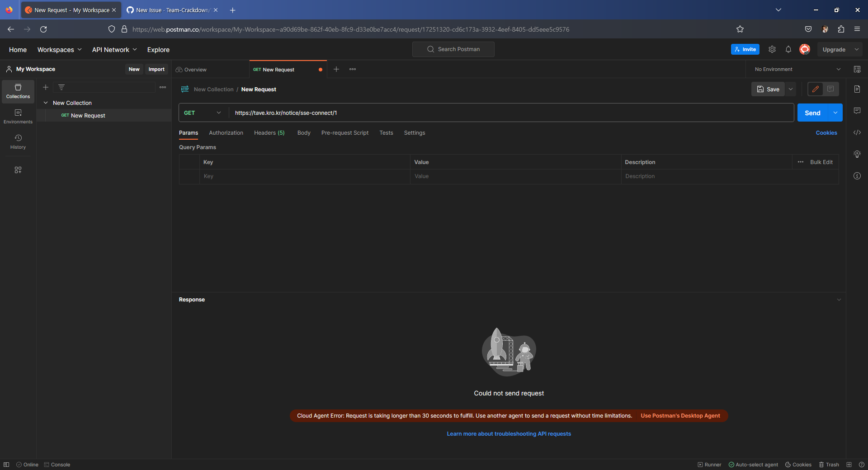
Task: Open the environment quick look icon
Action: pos(857,69)
